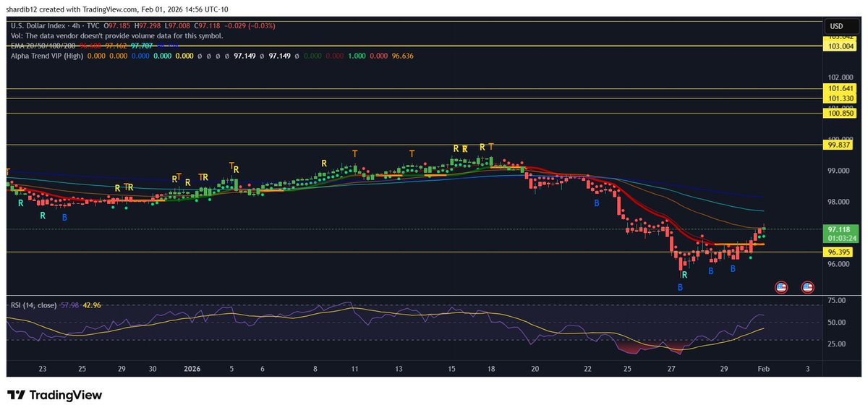Image resolution: width=868 pixels, height=413 pixels.
Task: Click the EMA 20/50/100/200 indicator legend
Action: [x=43, y=45]
